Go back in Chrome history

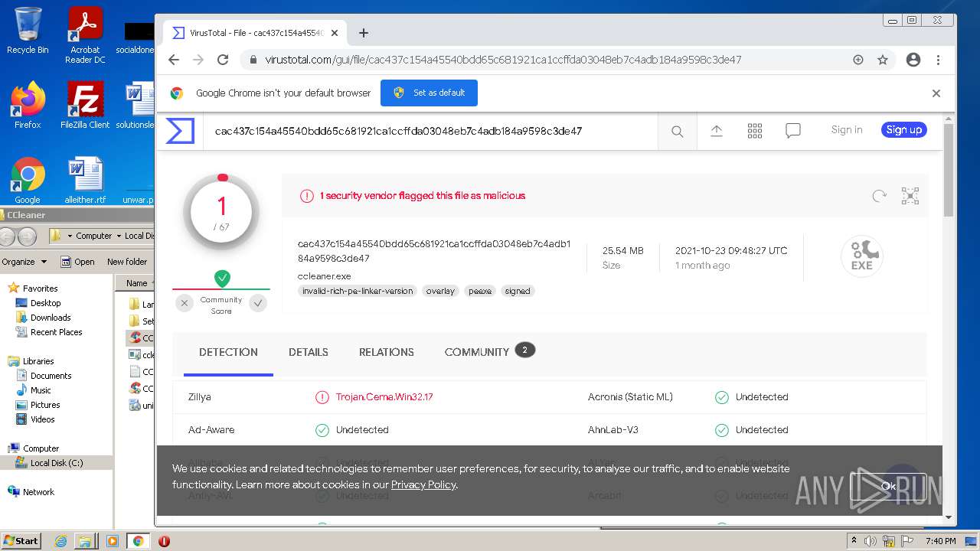[174, 60]
